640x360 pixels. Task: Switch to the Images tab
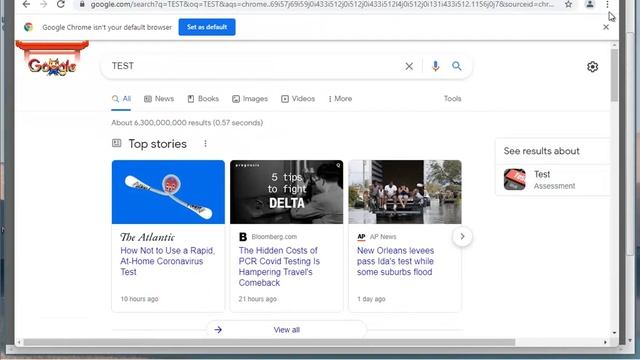pos(250,99)
